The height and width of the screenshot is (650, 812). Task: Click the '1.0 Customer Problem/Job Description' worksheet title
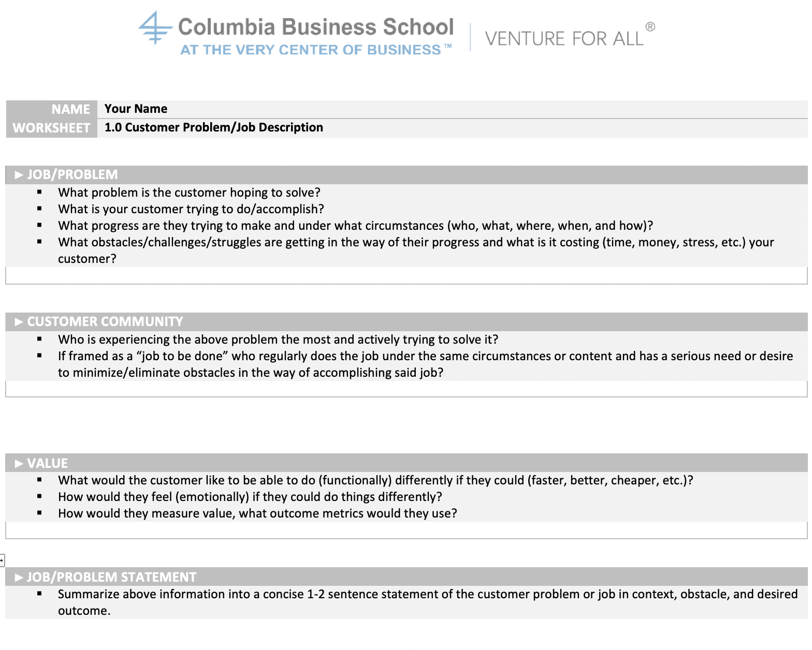(x=213, y=127)
